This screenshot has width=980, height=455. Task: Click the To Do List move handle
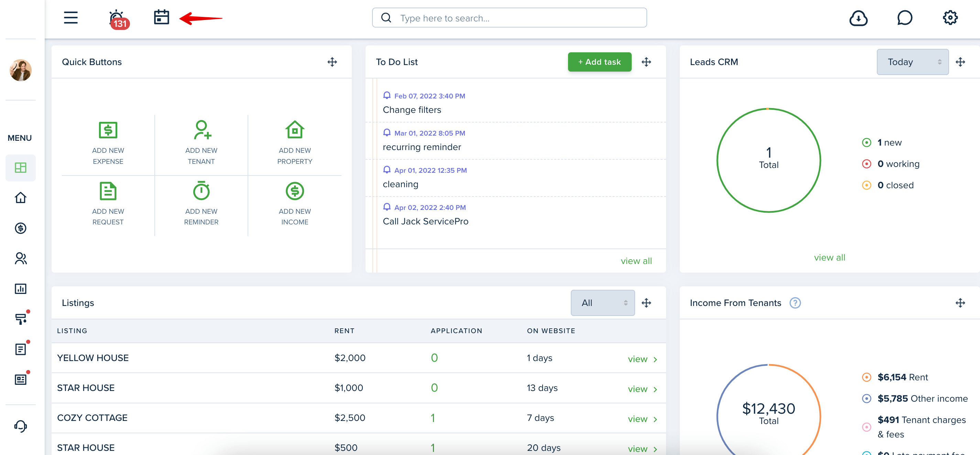point(646,62)
